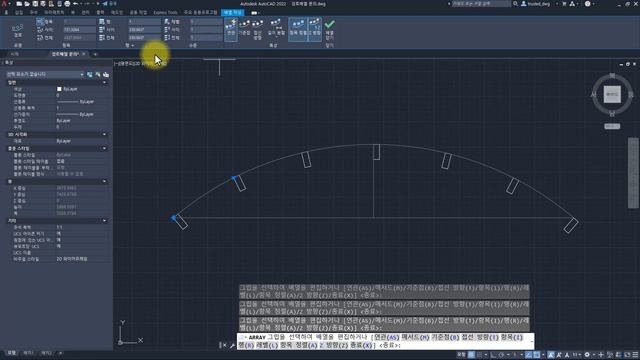Toggle ortho mode in status bar
Image resolution: width=640 pixels, height=360 pixels.
pos(493,355)
